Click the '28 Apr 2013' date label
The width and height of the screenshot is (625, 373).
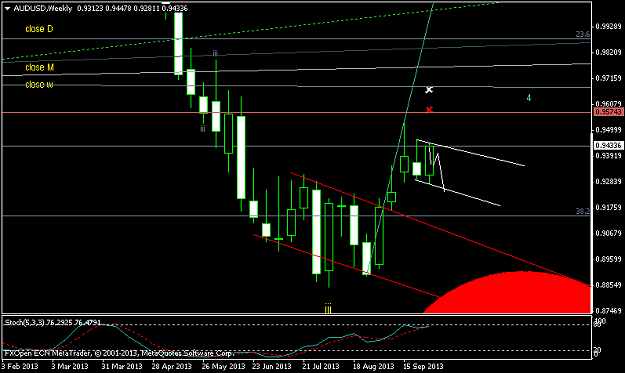pos(171,366)
